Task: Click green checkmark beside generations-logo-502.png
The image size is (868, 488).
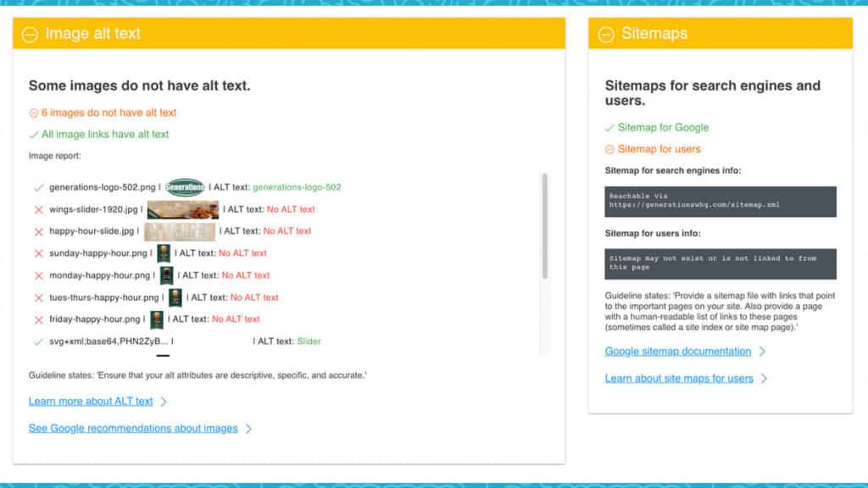Action: 38,187
